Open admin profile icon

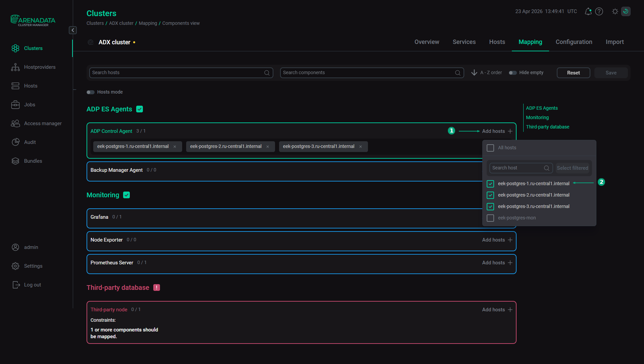[15, 247]
